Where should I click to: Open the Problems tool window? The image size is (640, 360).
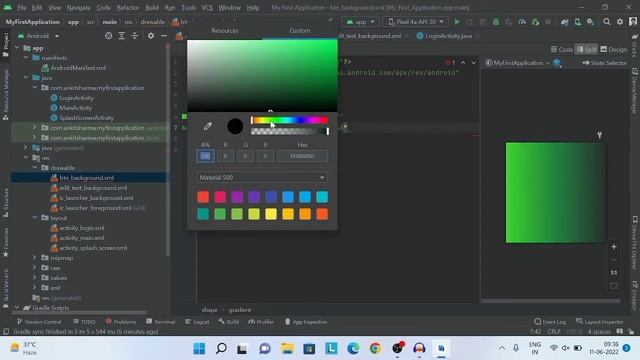click(121, 322)
